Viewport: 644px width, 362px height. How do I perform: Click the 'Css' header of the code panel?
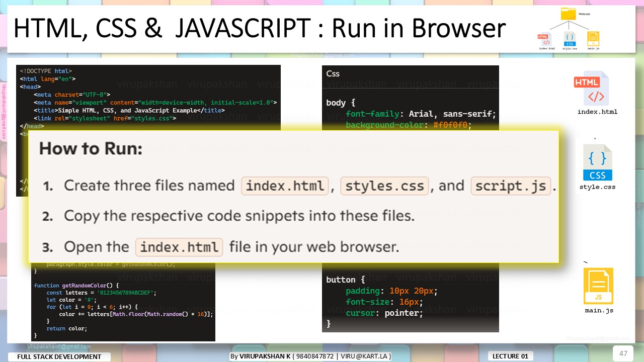coord(333,73)
